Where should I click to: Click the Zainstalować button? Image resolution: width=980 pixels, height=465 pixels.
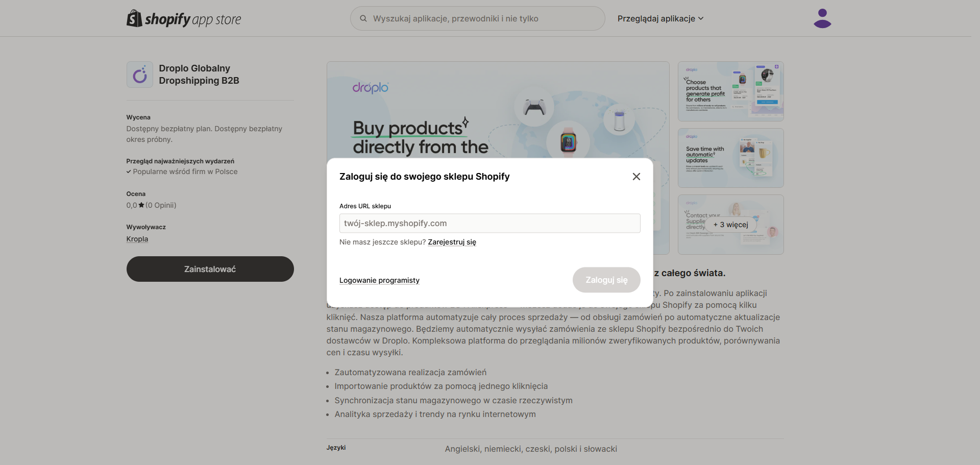pos(210,269)
